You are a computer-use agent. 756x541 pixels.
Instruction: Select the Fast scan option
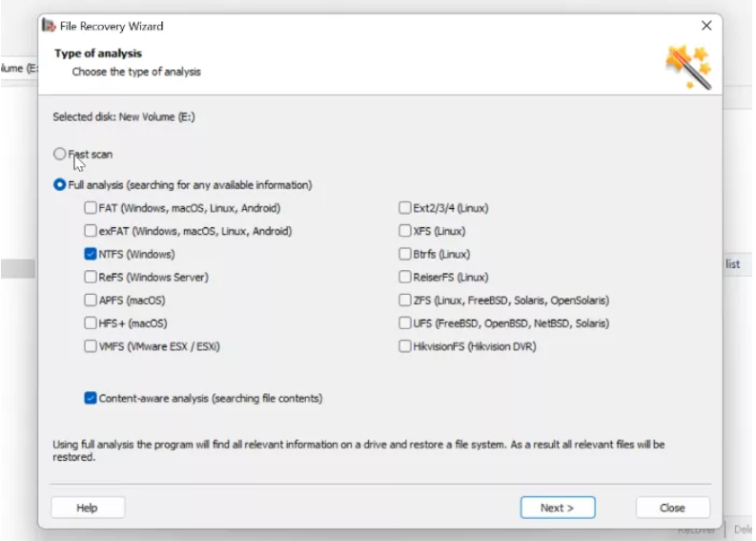tap(60, 154)
